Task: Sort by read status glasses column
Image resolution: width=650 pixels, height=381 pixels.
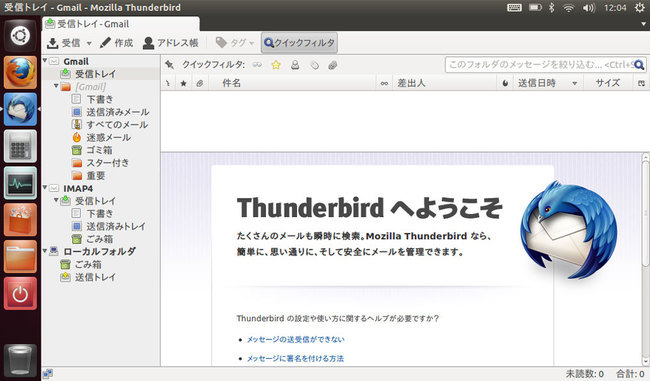Action: pos(384,83)
